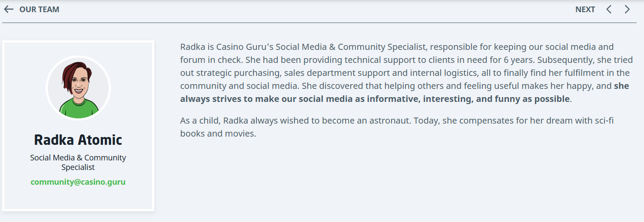Click the empty area below the email in profile card
The image size is (644, 222).
click(78, 199)
